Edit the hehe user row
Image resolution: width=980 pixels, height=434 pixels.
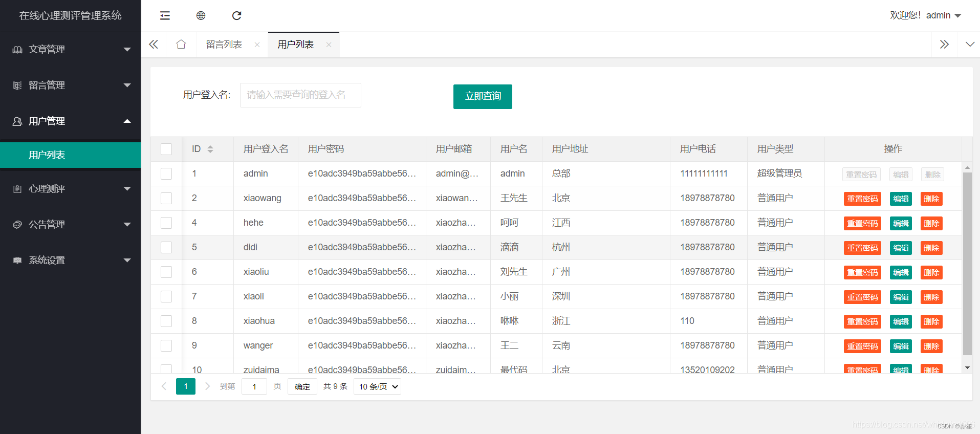tap(901, 224)
